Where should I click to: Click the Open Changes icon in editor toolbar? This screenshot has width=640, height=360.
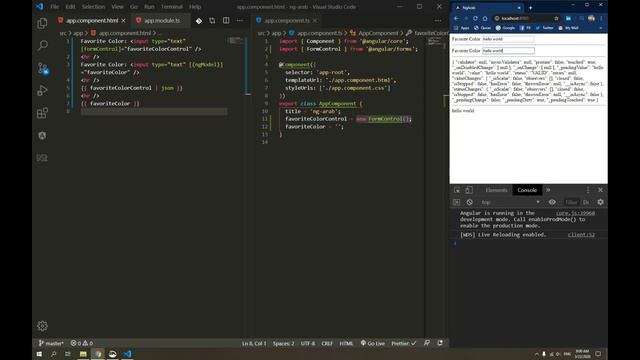point(212,20)
